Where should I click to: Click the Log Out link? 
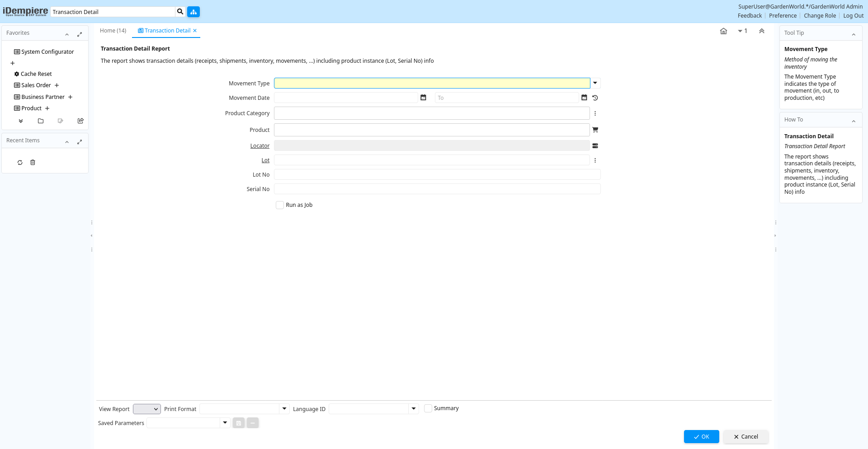853,16
